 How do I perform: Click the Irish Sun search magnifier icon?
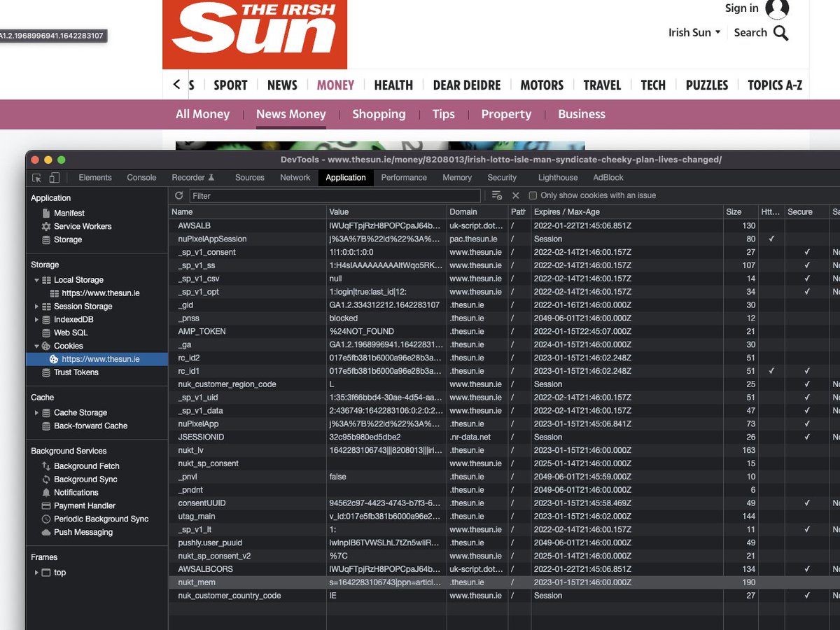[x=780, y=33]
